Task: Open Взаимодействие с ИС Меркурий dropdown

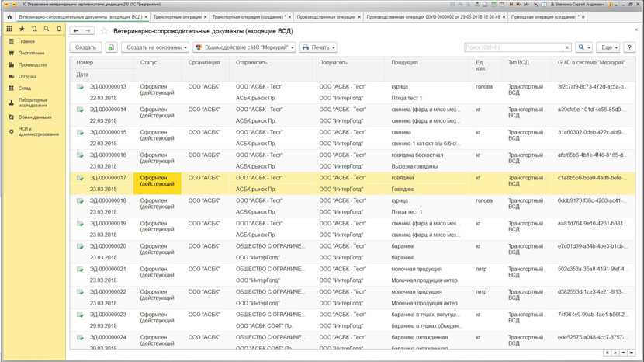Action: point(244,47)
